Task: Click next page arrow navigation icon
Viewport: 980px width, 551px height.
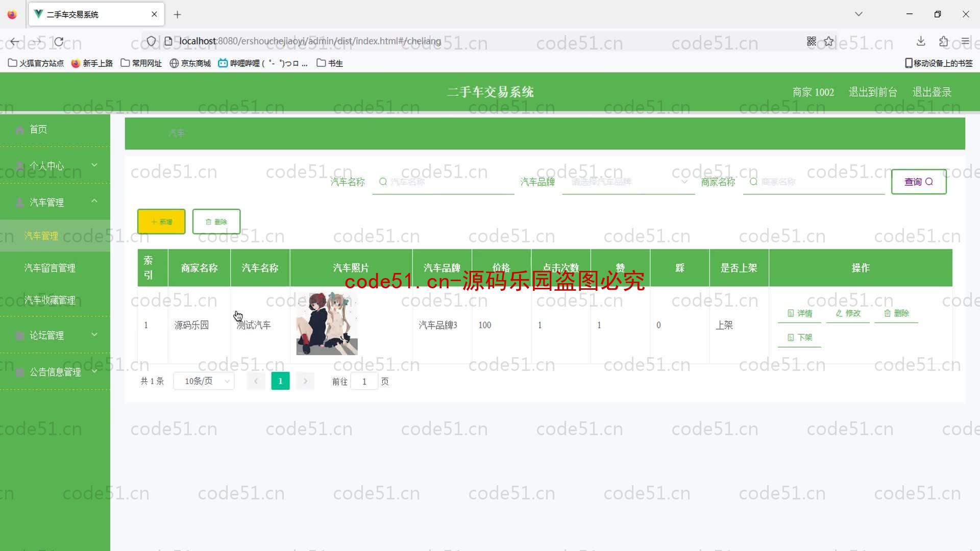Action: pos(306,381)
